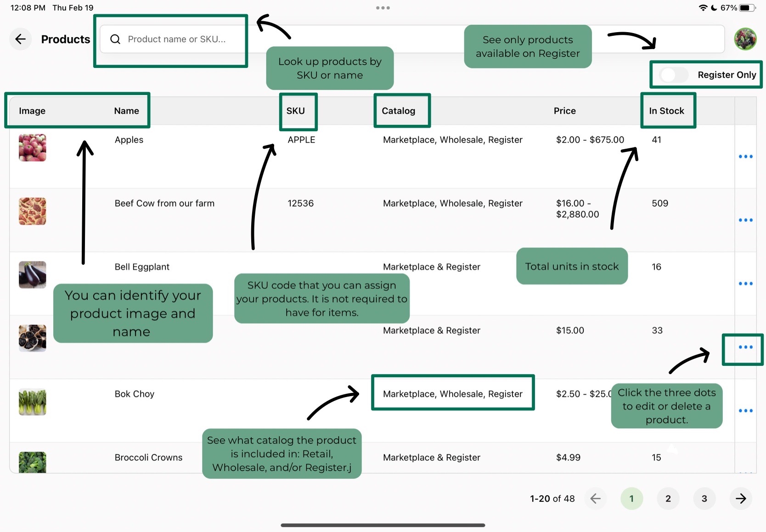Tap the Bok Choy product image

click(32, 402)
